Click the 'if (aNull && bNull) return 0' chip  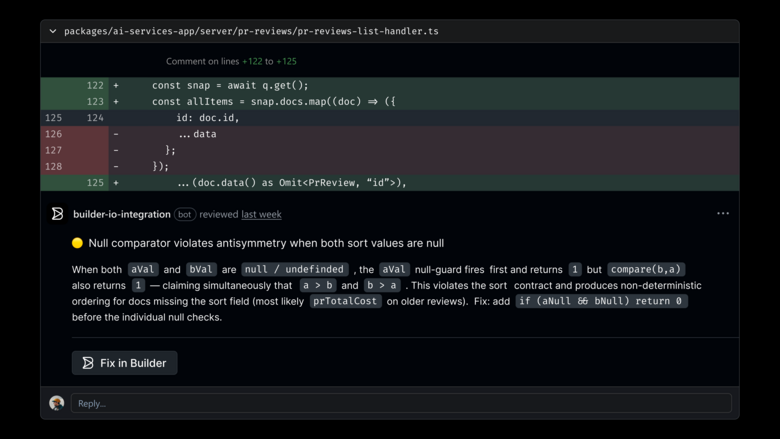(601, 301)
